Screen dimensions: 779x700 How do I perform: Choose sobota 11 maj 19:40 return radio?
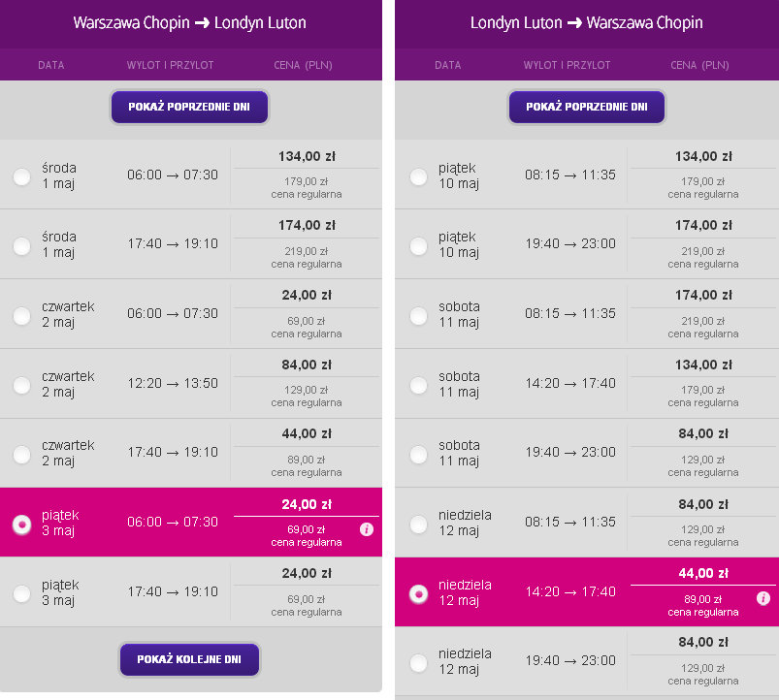pos(418,455)
